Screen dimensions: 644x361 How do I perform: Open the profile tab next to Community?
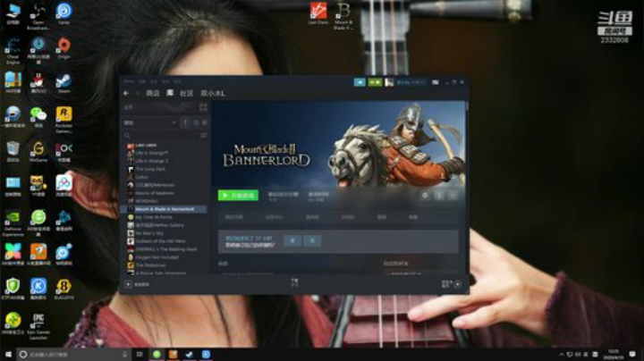212,94
